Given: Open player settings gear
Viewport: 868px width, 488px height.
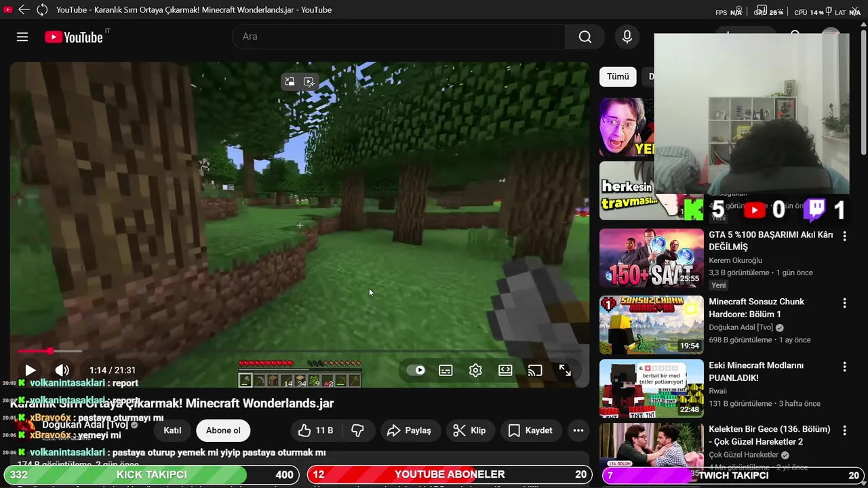Looking at the screenshot, I should [475, 370].
